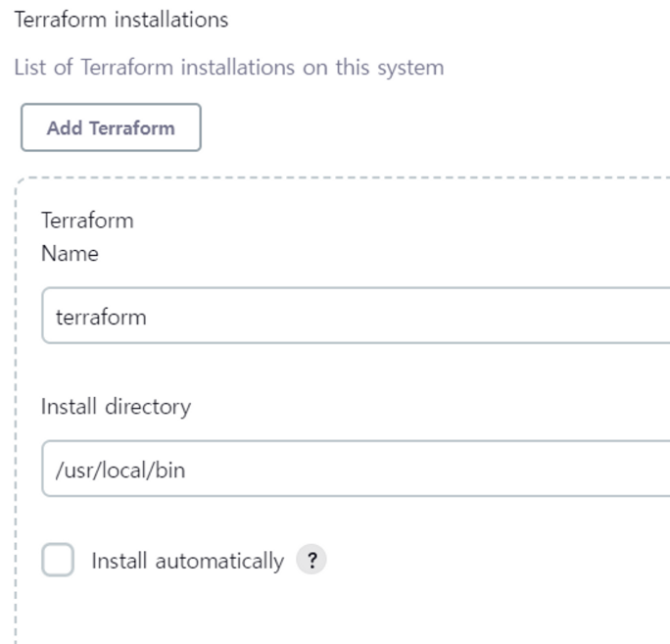
Task: Click the Install automatically label text
Action: 187,561
